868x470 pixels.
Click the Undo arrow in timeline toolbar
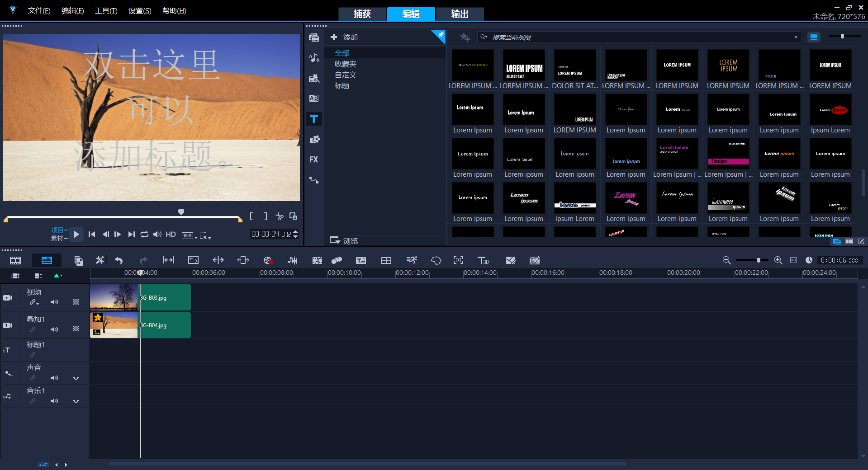[119, 260]
